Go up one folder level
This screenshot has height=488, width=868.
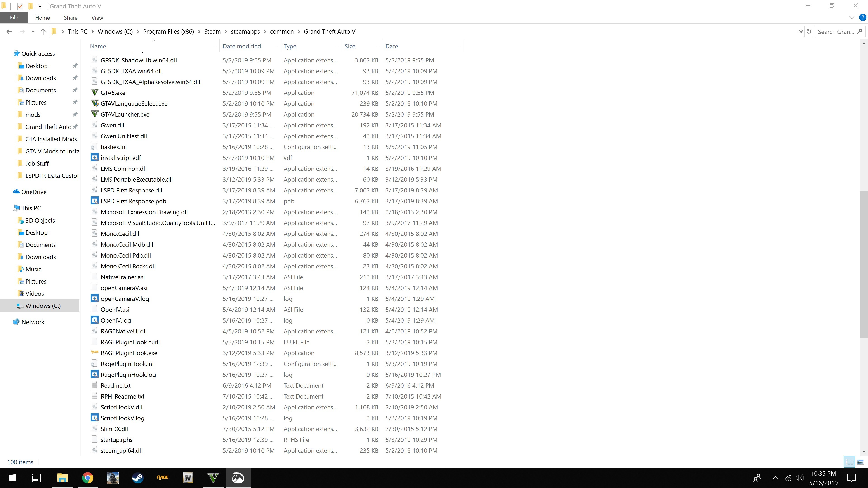[43, 32]
